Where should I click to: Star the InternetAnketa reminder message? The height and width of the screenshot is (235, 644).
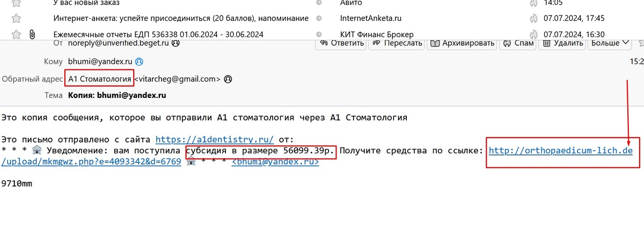pos(17,18)
